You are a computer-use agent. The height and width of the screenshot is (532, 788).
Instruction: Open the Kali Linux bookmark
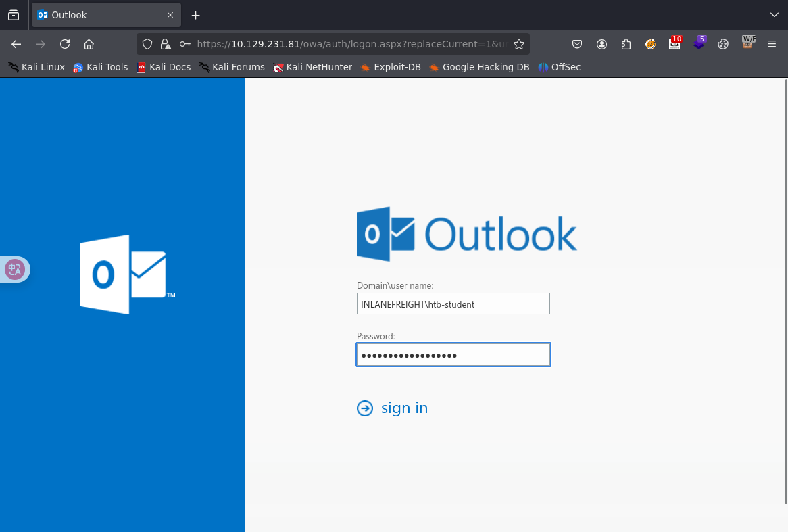[x=36, y=67]
